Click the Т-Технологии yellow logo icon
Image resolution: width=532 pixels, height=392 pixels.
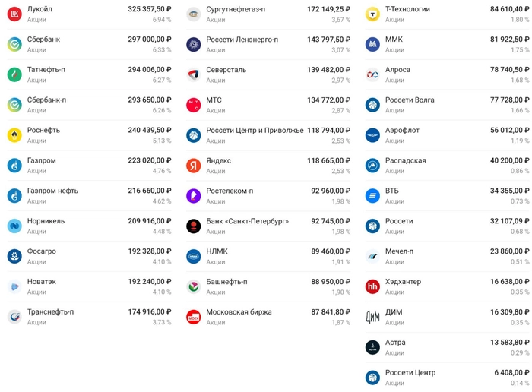[372, 14]
